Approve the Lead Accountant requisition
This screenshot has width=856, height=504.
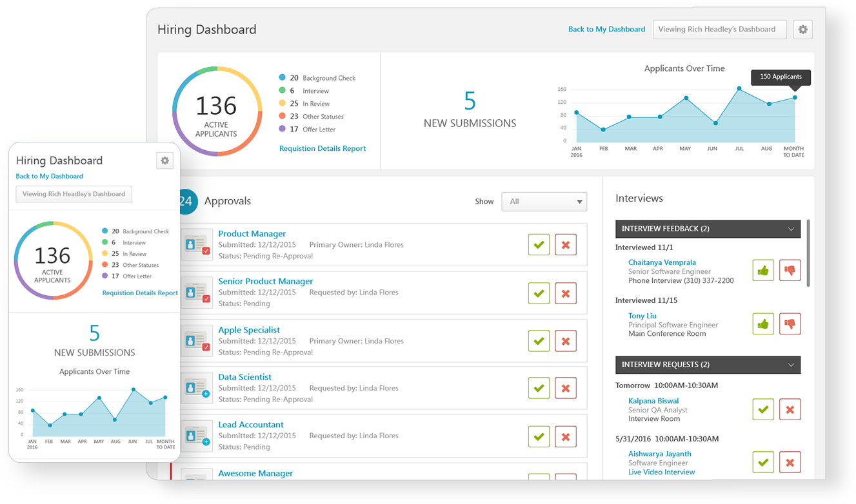[539, 436]
